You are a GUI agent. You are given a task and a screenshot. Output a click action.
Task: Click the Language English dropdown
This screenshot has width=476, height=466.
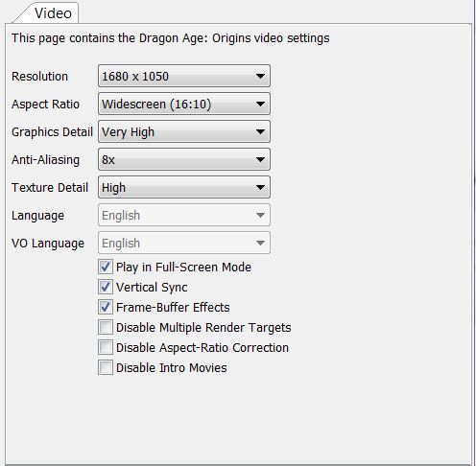coord(184,215)
